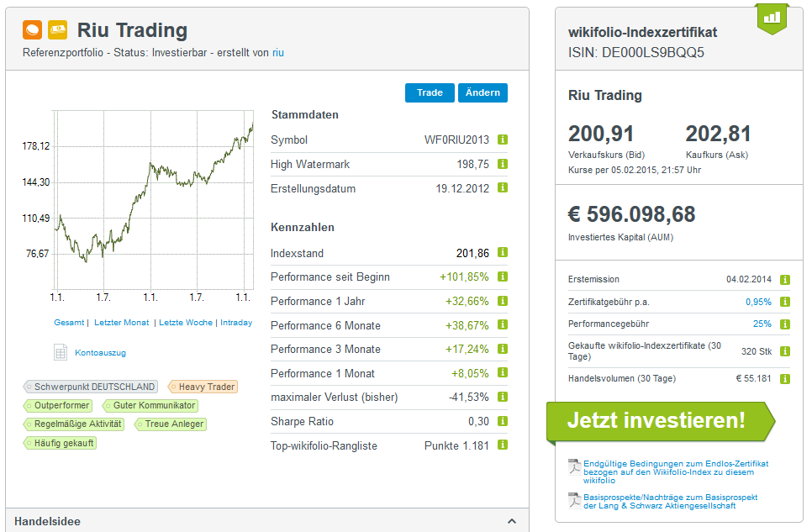Switch chart to Letzte Woche
Image resolution: width=812 pixels, height=532 pixels.
186,322
